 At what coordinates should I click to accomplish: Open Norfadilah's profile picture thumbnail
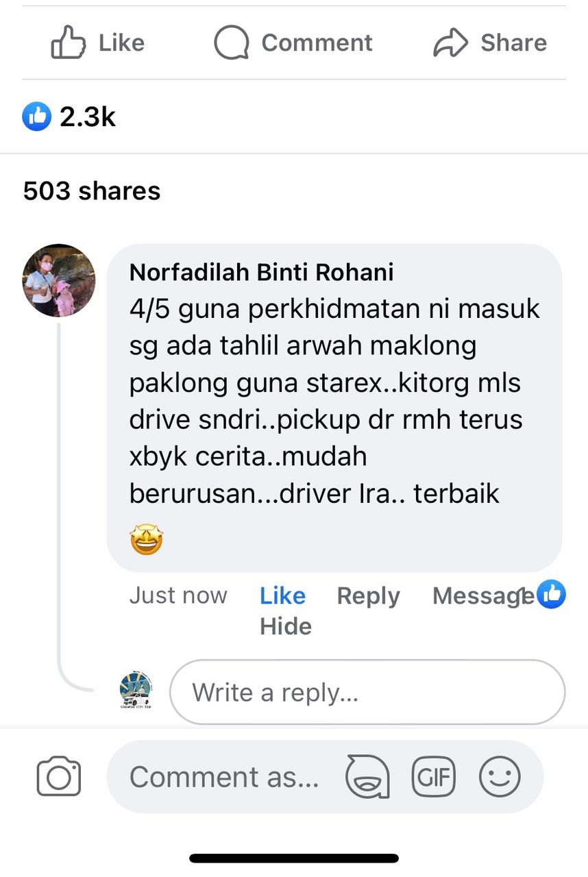(x=59, y=280)
